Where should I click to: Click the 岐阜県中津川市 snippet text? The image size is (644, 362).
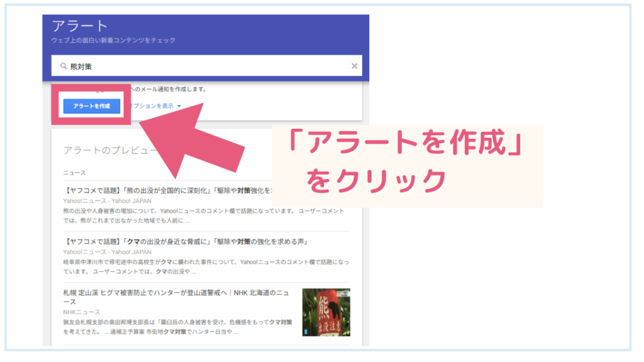(206, 266)
